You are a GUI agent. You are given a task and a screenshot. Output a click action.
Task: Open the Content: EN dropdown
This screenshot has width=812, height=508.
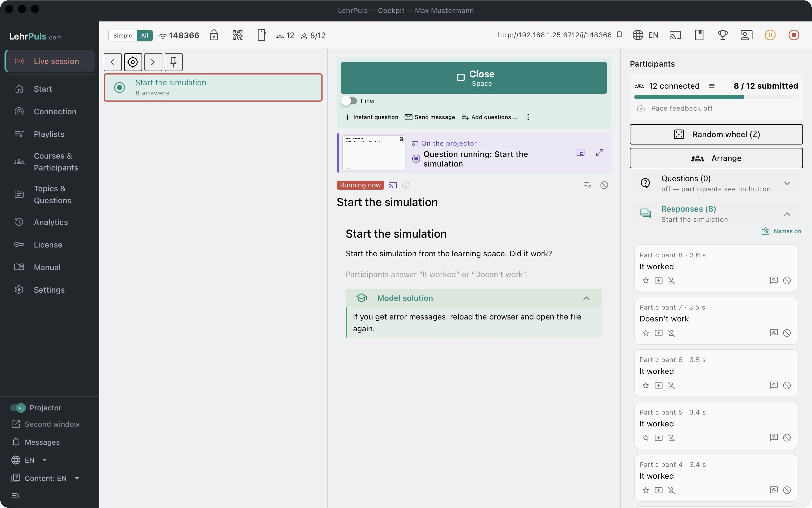point(46,478)
